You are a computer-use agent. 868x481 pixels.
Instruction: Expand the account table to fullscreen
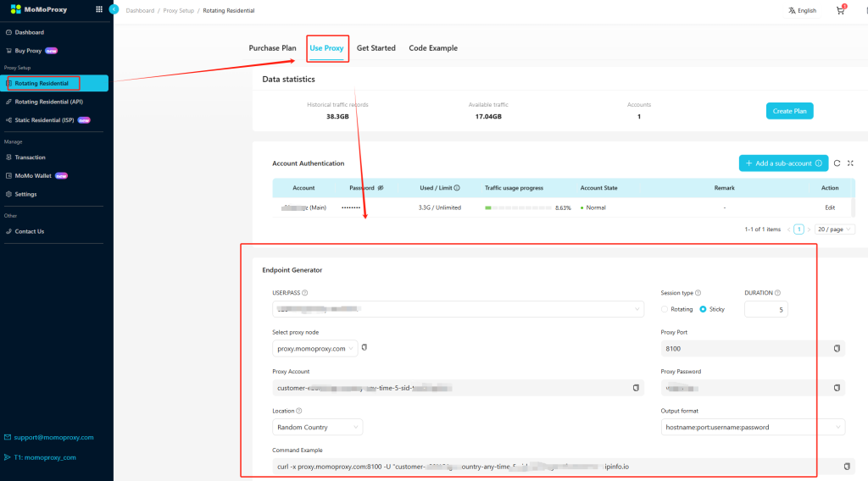850,163
